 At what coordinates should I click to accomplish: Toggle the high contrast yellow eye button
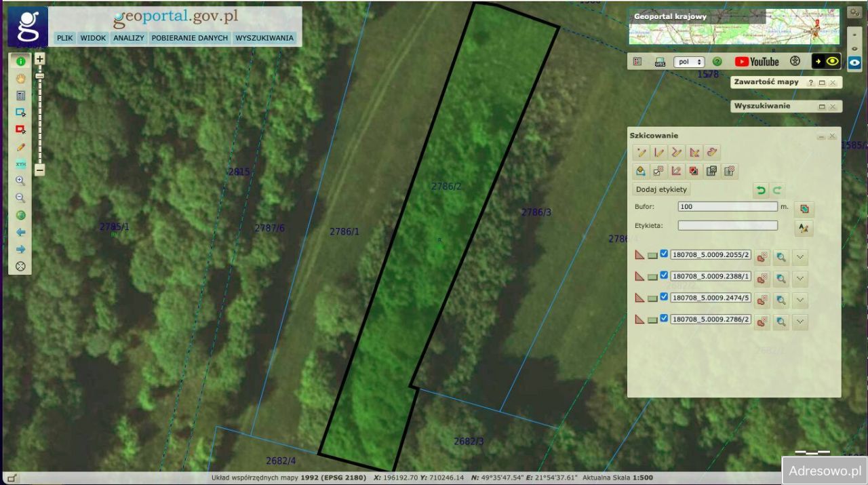tap(827, 62)
